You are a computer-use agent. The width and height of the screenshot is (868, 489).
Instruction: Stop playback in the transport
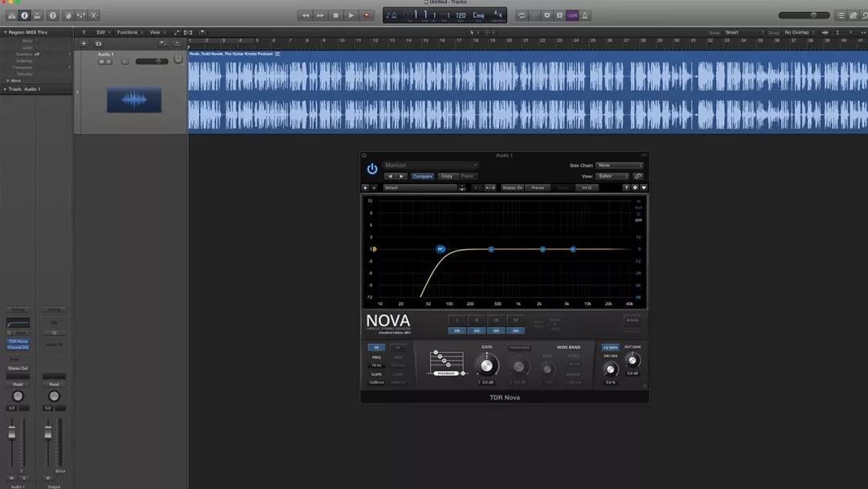[x=335, y=15]
